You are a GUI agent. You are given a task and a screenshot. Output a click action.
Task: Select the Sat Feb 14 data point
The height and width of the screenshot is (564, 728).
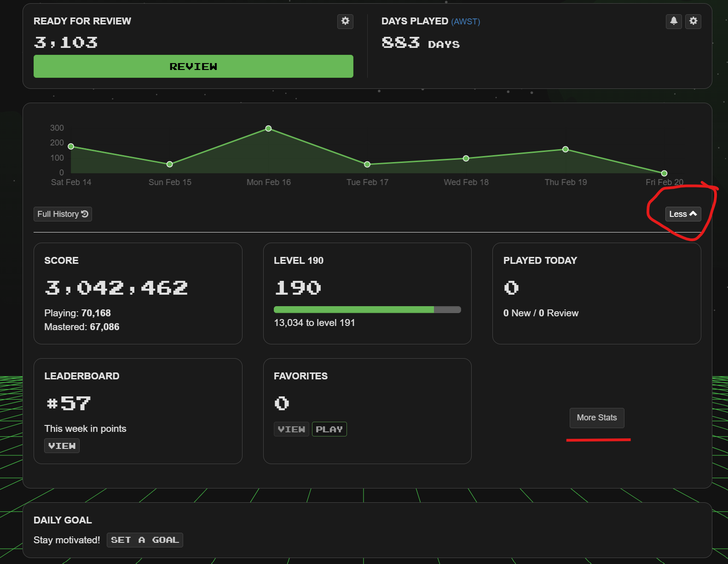click(71, 146)
